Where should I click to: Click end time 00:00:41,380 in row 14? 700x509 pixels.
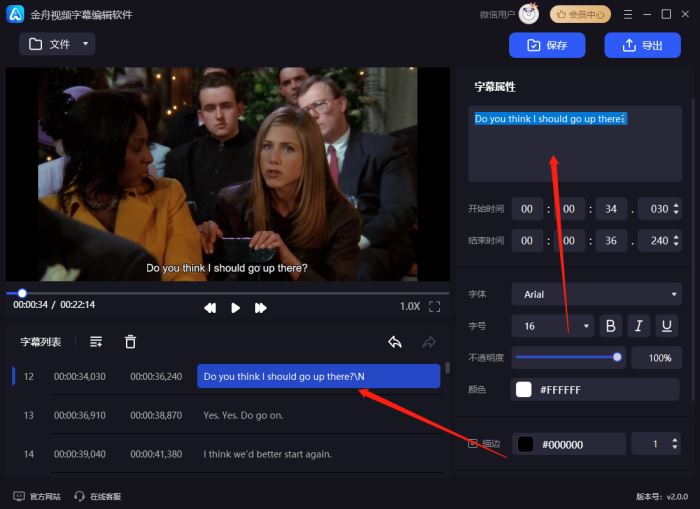[x=156, y=454]
